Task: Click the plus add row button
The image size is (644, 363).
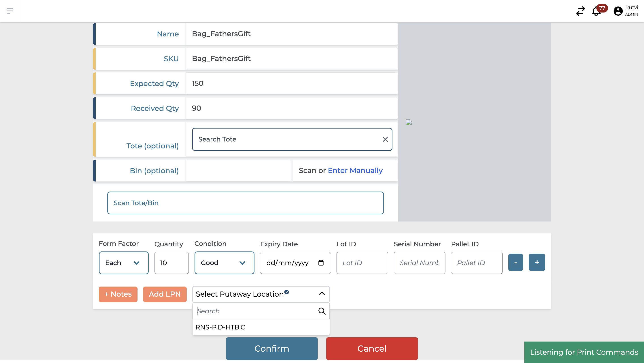Action: pyautogui.click(x=536, y=262)
